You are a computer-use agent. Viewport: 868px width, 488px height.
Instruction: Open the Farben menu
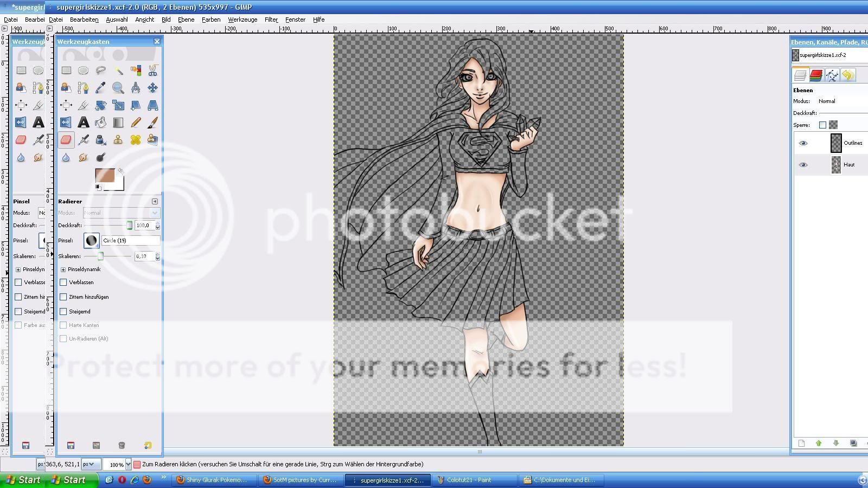(x=211, y=20)
